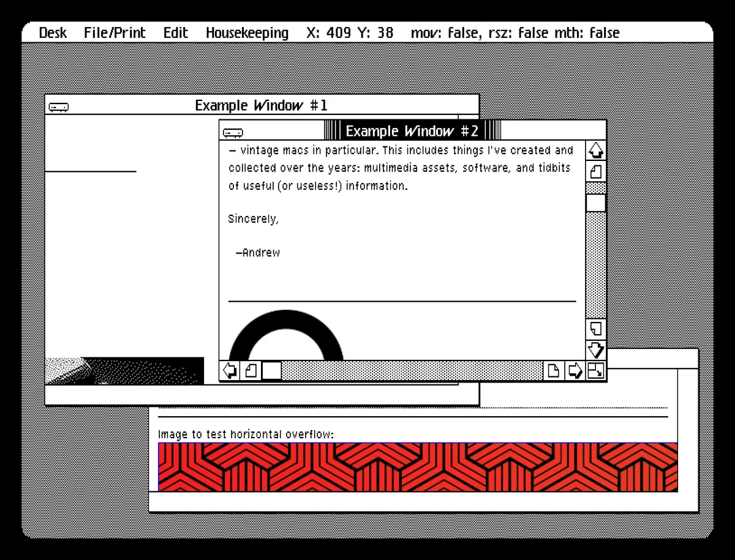Click the scroll left arrow in Window #2
735x560 pixels.
[x=230, y=370]
